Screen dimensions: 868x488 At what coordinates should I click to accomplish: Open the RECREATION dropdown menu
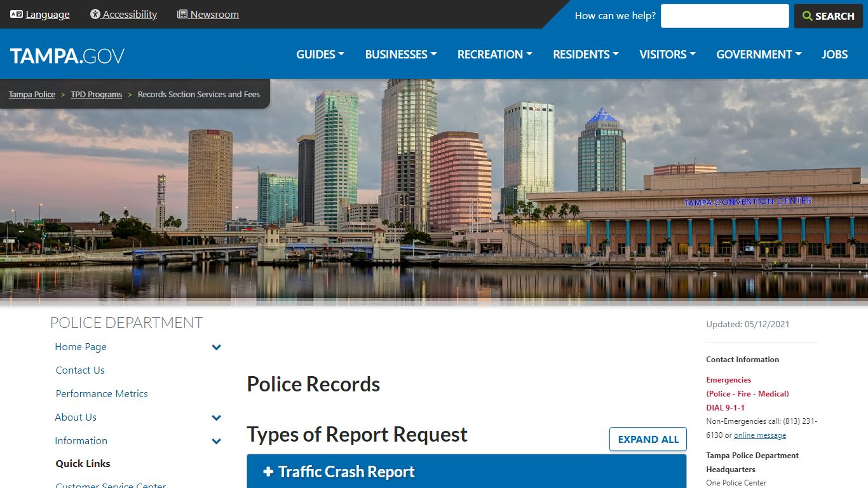[495, 55]
